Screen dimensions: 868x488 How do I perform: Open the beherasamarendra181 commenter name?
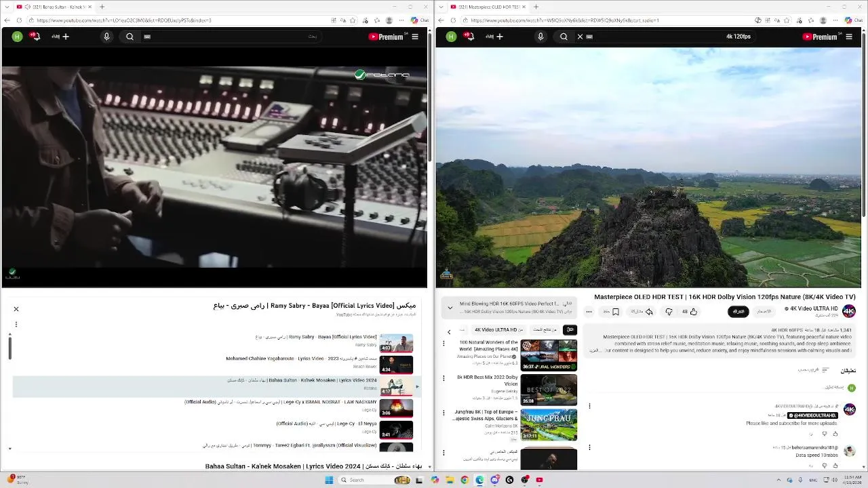[816, 447]
